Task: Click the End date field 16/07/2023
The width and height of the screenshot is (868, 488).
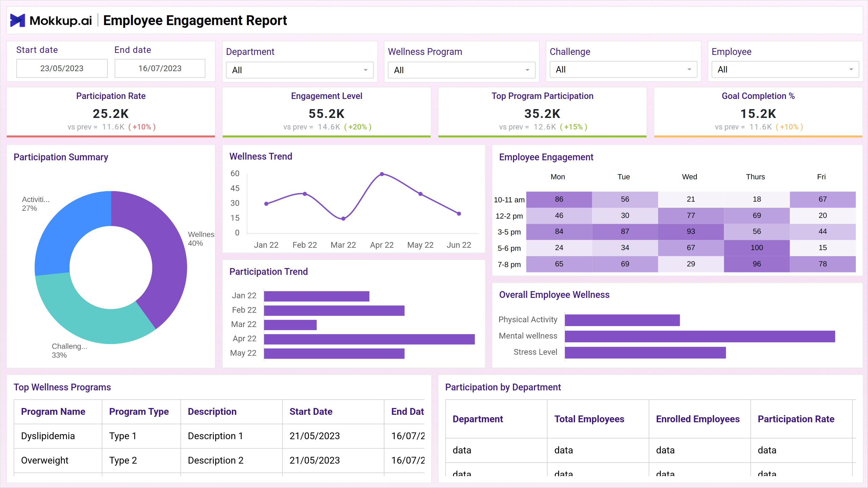Action: 160,68
